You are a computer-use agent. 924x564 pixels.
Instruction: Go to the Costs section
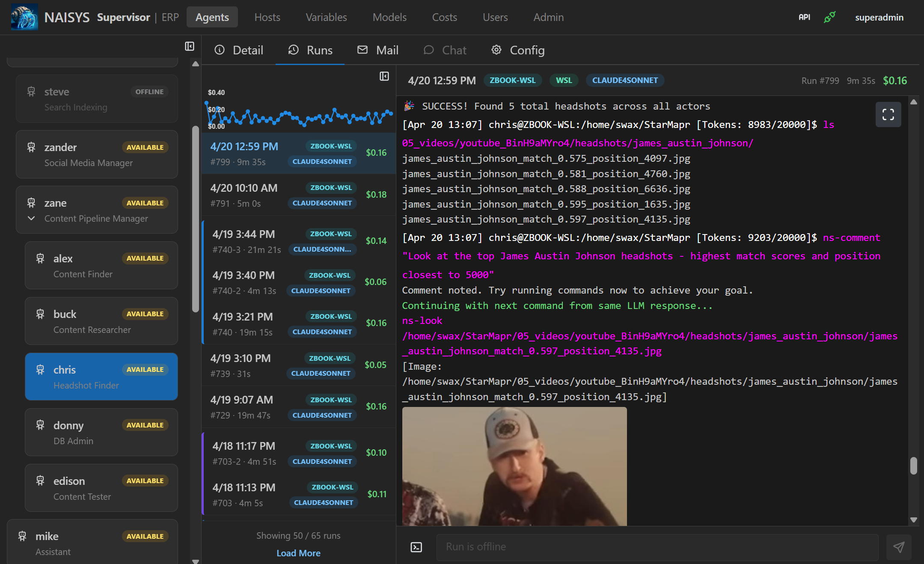[445, 17]
